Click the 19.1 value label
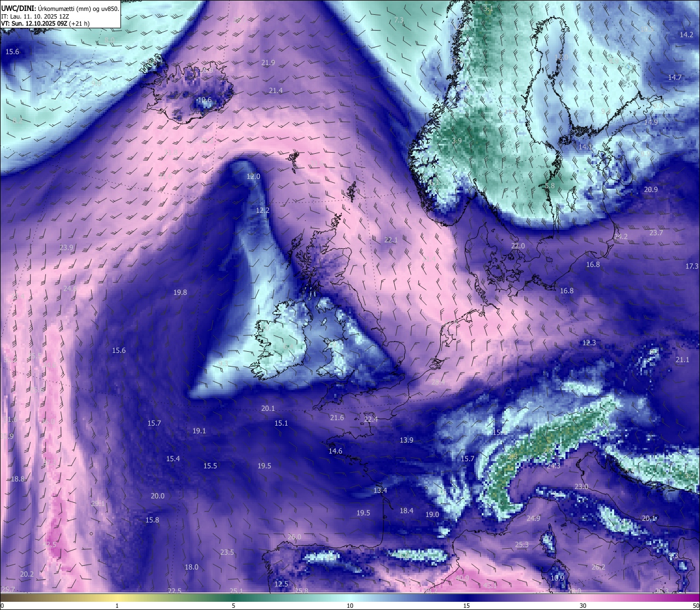700x610 pixels. pos(199,431)
